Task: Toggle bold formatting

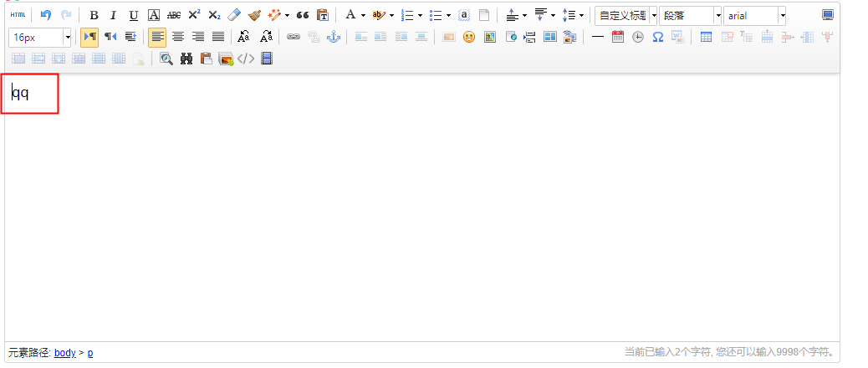Action: [x=94, y=16]
